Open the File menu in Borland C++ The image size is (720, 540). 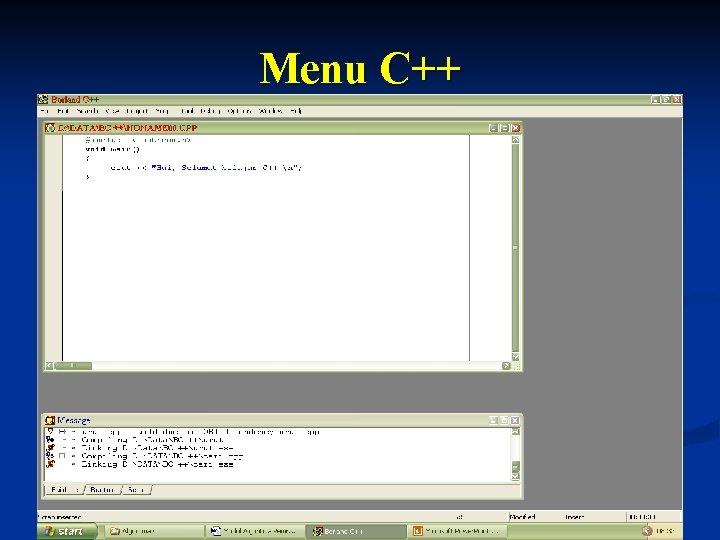[x=45, y=111]
